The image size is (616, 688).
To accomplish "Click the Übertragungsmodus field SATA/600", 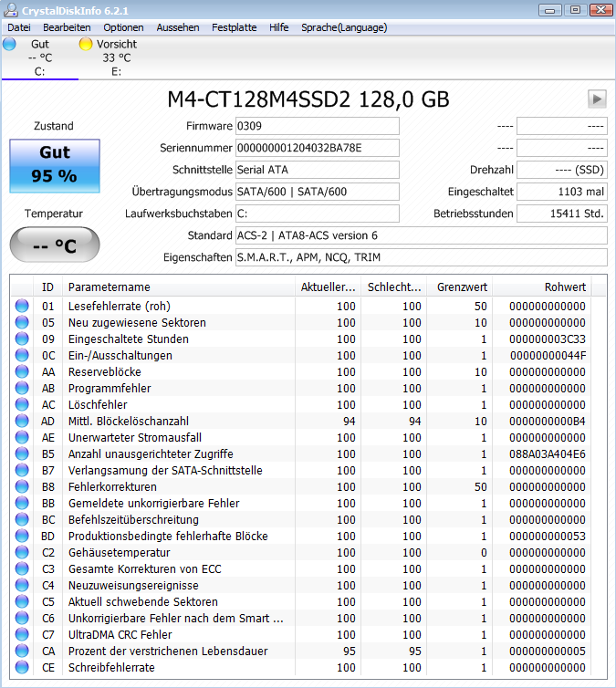I will point(318,192).
